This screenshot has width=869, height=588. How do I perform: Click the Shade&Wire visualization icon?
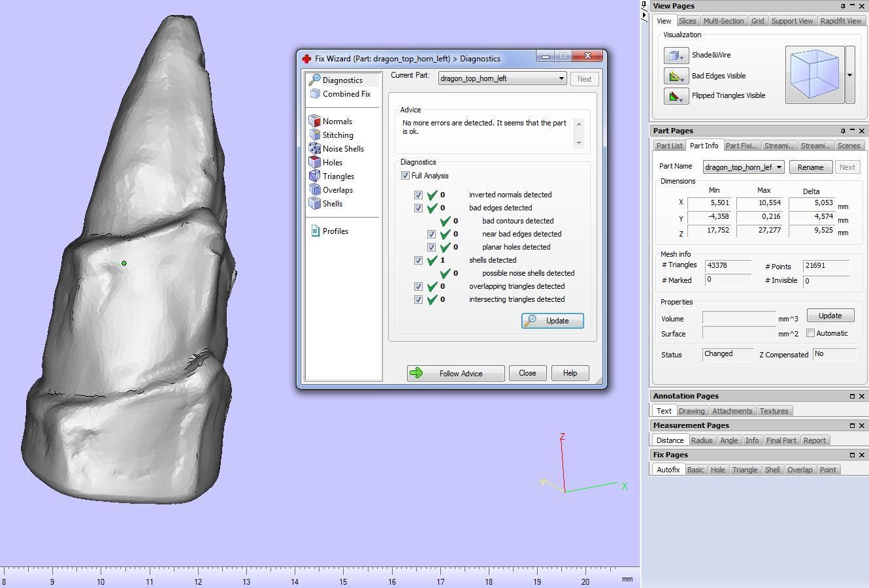tap(676, 56)
